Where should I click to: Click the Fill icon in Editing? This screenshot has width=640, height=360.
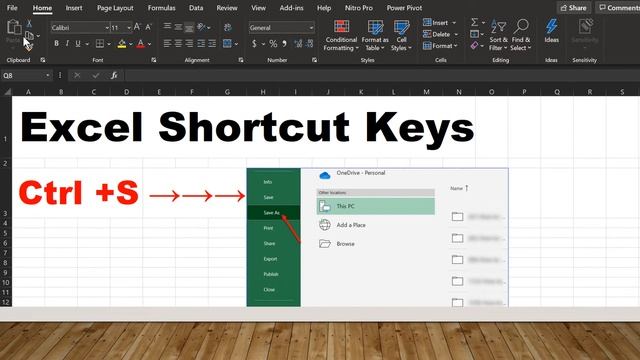click(474, 34)
